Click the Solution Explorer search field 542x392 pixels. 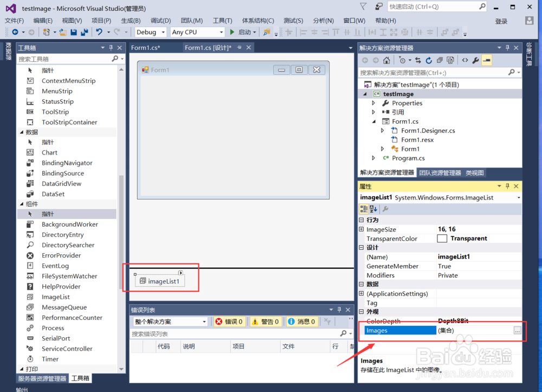(x=434, y=73)
